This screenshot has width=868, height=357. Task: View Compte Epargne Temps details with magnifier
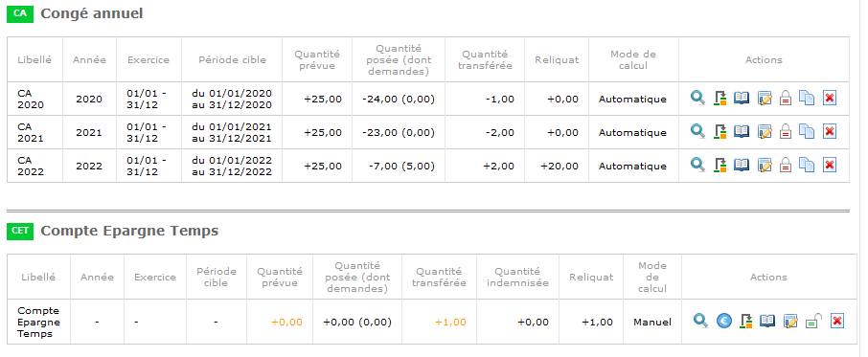point(701,321)
